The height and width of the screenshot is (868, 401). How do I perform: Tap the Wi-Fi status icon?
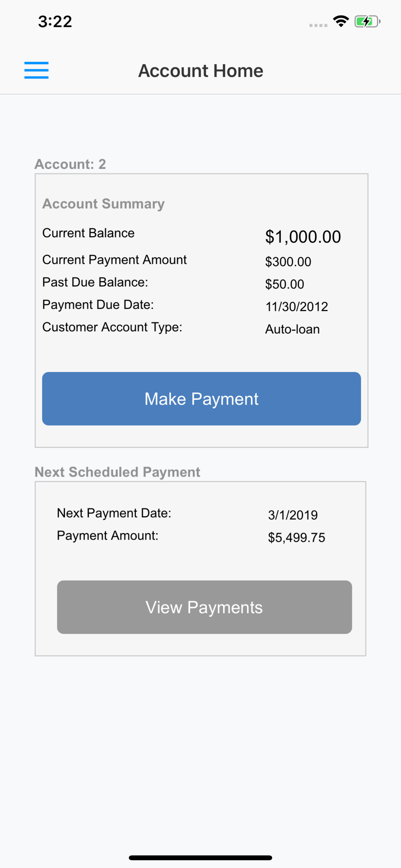pos(341,21)
